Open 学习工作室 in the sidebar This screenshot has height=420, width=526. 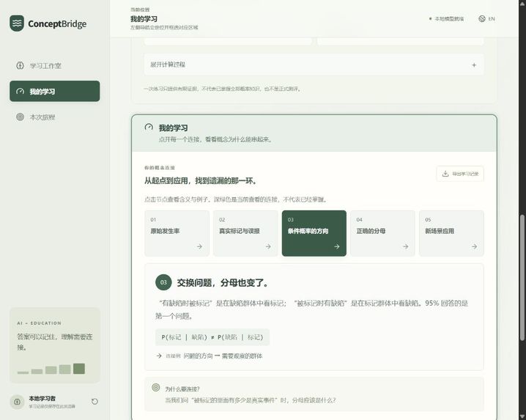click(x=55, y=65)
